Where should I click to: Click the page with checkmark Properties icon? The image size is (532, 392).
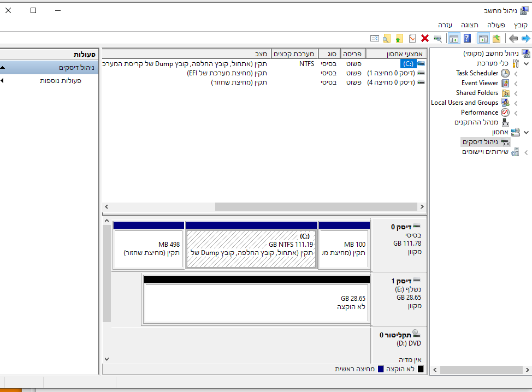(x=412, y=39)
